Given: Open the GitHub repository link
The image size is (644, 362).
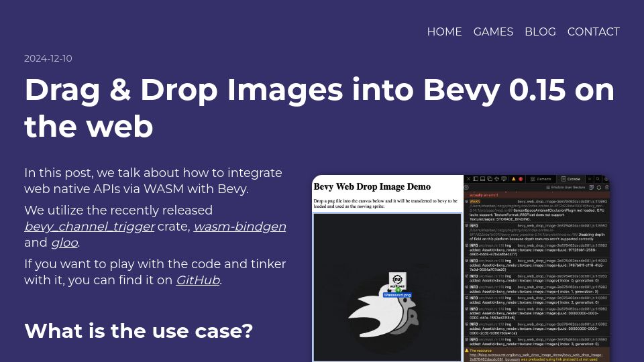Looking at the screenshot, I should tap(198, 280).
